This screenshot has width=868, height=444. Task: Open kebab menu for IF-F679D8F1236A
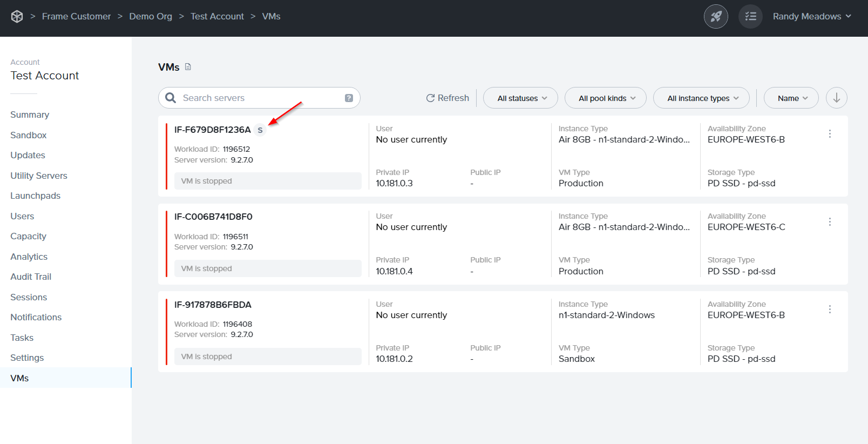[x=830, y=133]
